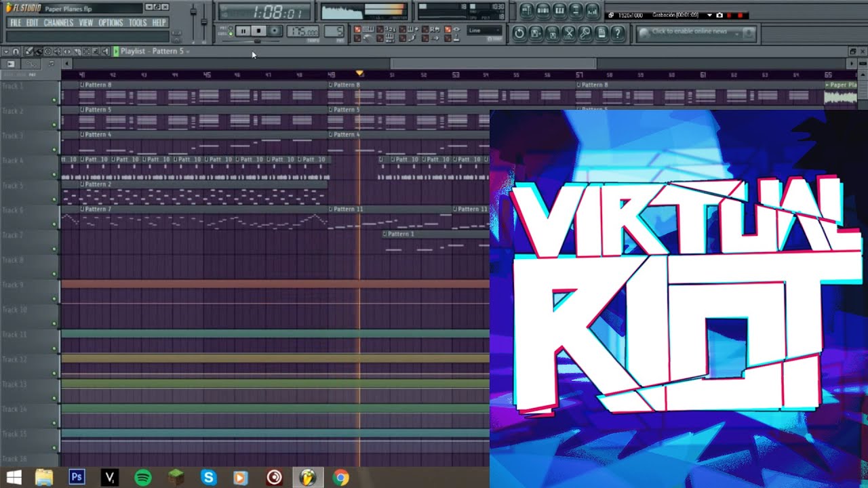Stop playback with the stop button

tap(259, 30)
